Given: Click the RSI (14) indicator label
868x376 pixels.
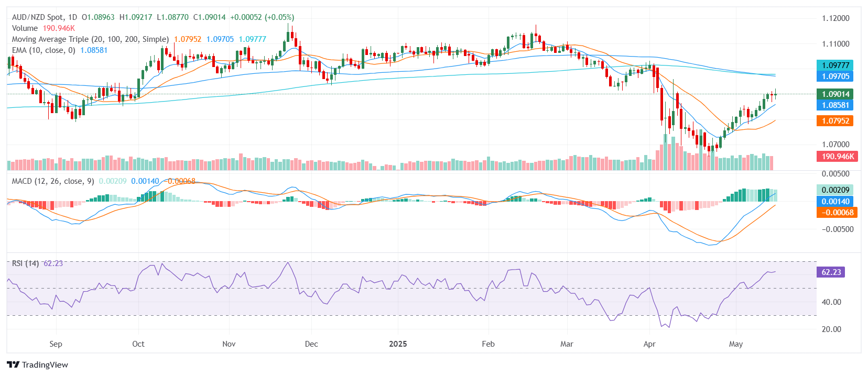Looking at the screenshot, I should click(x=25, y=263).
